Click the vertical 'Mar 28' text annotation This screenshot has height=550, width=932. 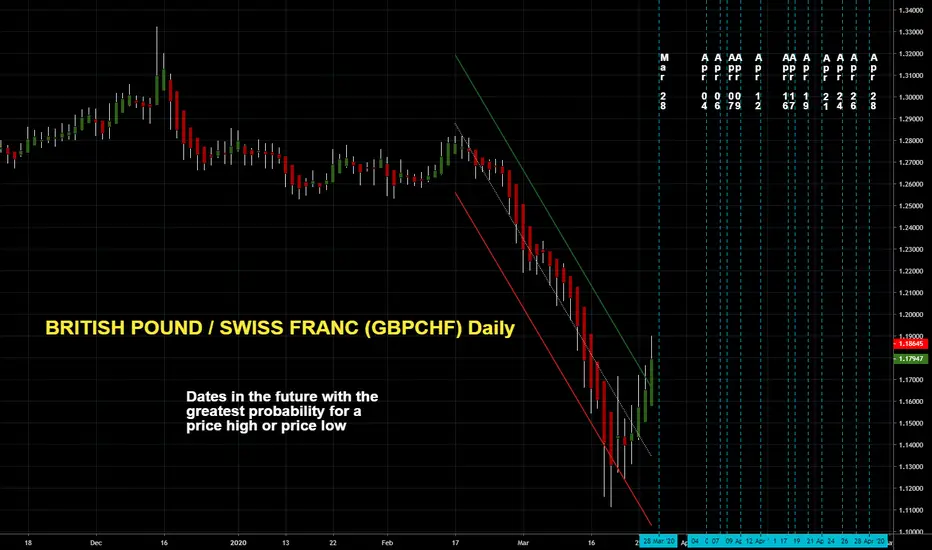pos(664,81)
